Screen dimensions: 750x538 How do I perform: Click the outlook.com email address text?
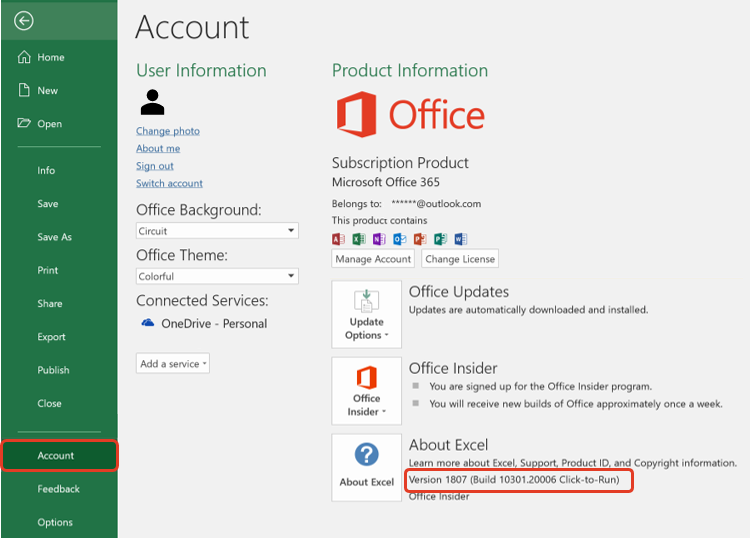point(436,204)
